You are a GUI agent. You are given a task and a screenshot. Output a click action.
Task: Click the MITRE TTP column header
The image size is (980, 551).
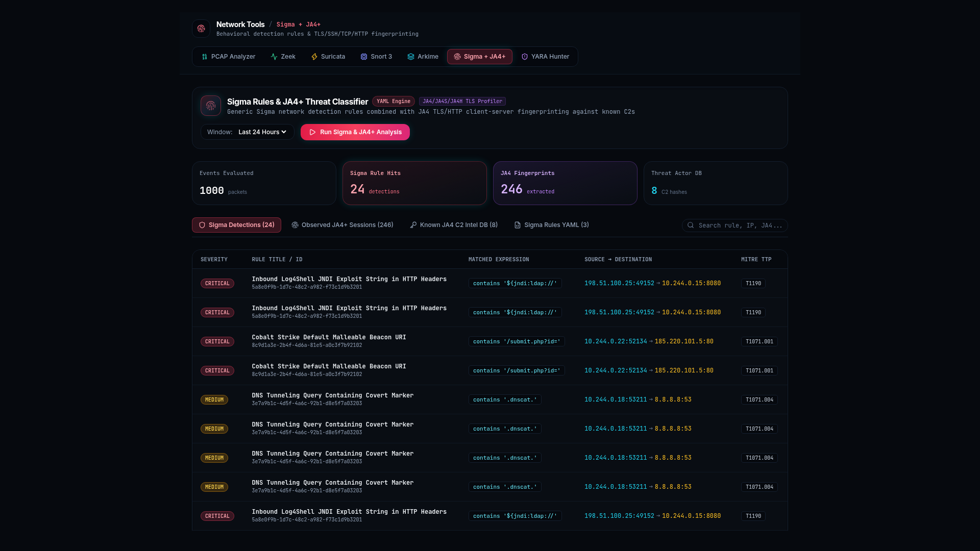pyautogui.click(x=756, y=260)
